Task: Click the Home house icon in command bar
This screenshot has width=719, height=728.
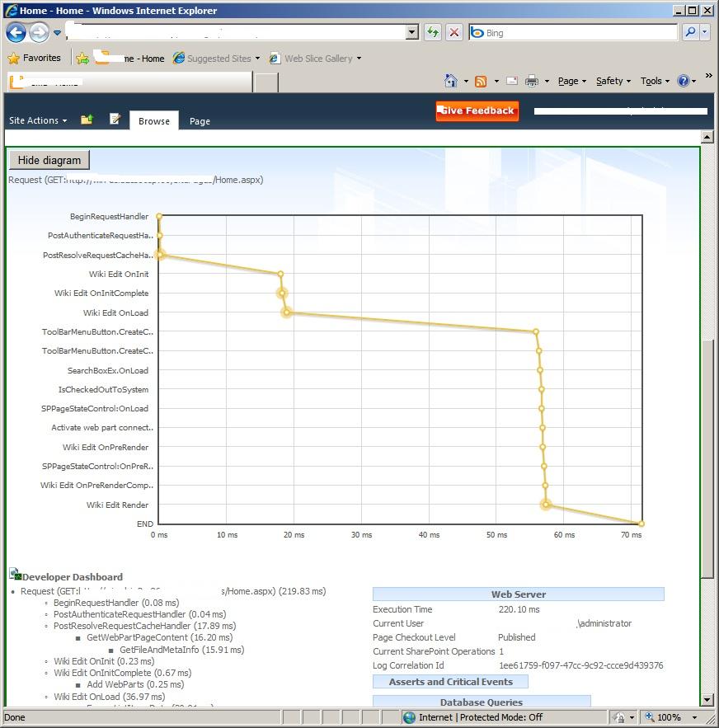Action: (450, 81)
